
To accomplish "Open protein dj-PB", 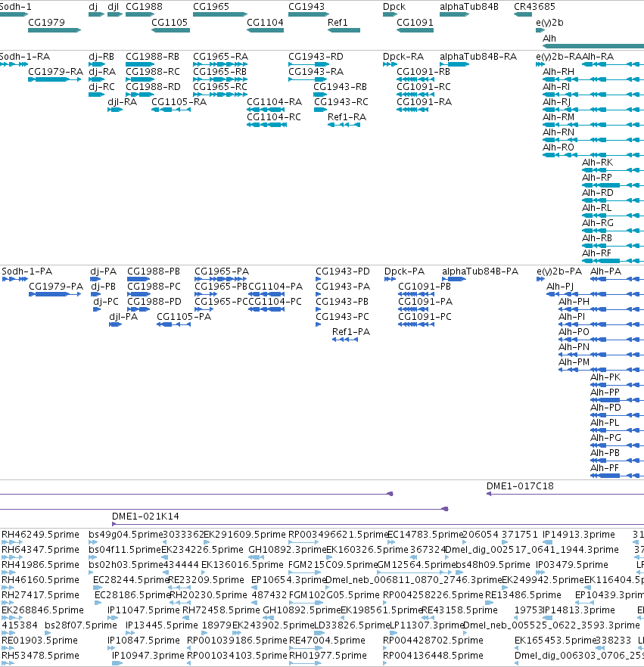I will 96,294.
